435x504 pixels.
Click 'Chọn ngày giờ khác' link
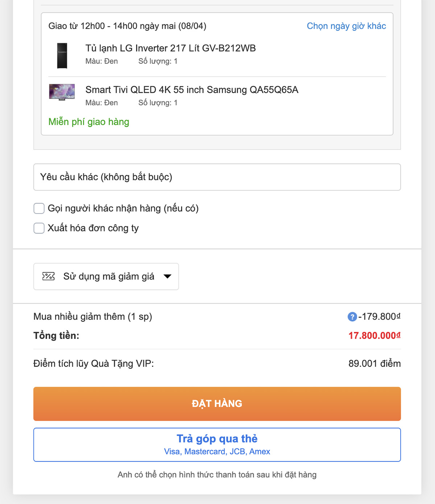coord(346,26)
